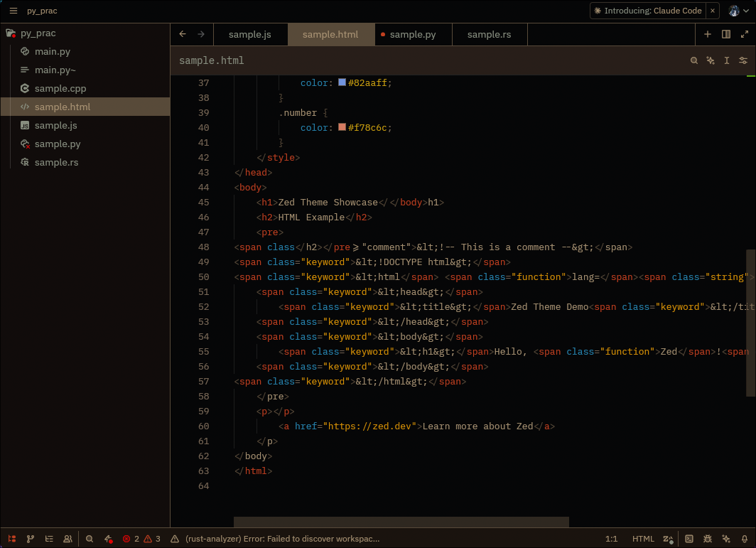Open editor controls settings menu
Screen dimensions: 756x548
coord(743,60)
